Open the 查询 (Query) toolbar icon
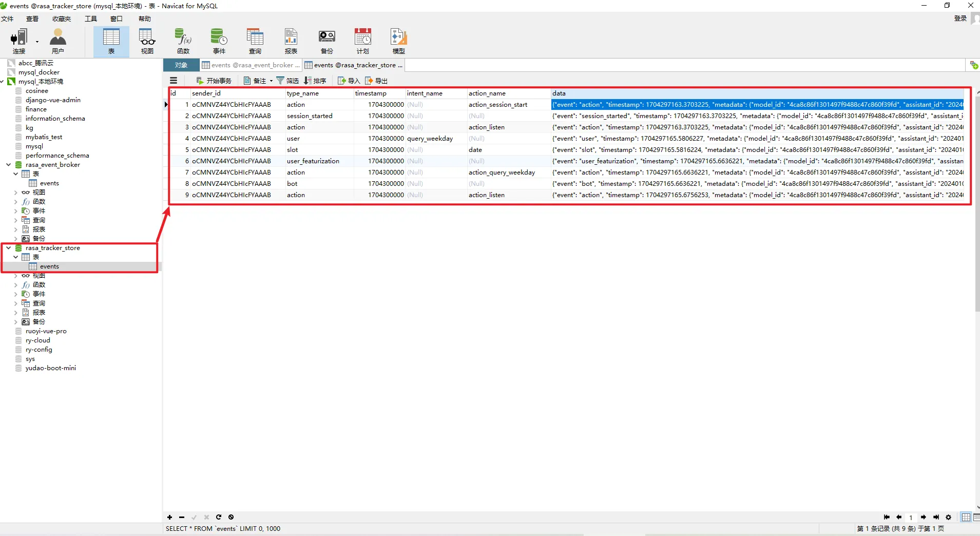Image resolution: width=980 pixels, height=536 pixels. 255,41
